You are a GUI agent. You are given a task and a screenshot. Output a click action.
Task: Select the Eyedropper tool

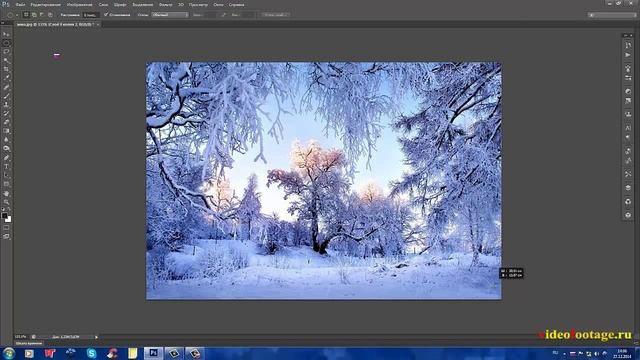[x=6, y=78]
